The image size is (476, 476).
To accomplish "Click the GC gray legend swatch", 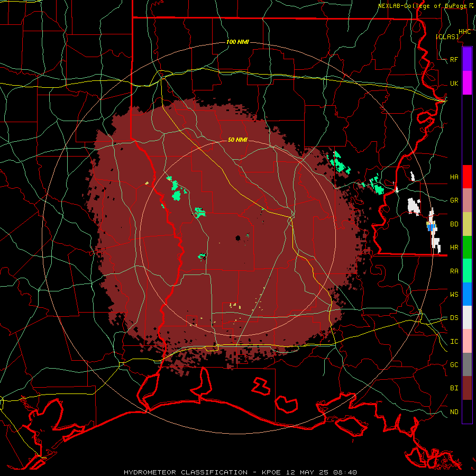I will tap(467, 364).
